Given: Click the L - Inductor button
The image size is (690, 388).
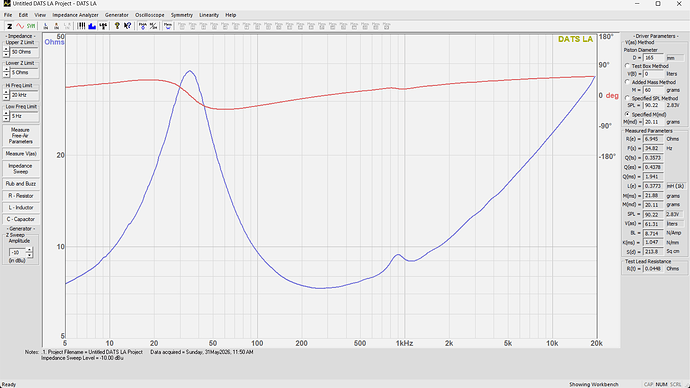Looking at the screenshot, I should pos(21,208).
